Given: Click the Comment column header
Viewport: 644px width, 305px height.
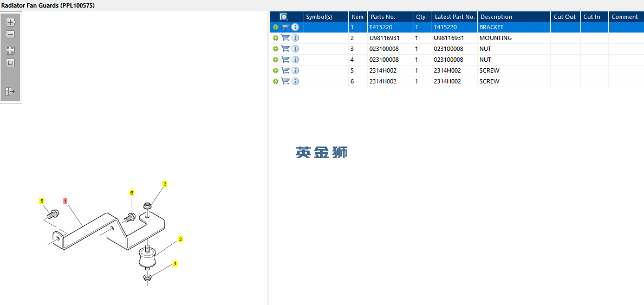Looking at the screenshot, I should point(626,17).
